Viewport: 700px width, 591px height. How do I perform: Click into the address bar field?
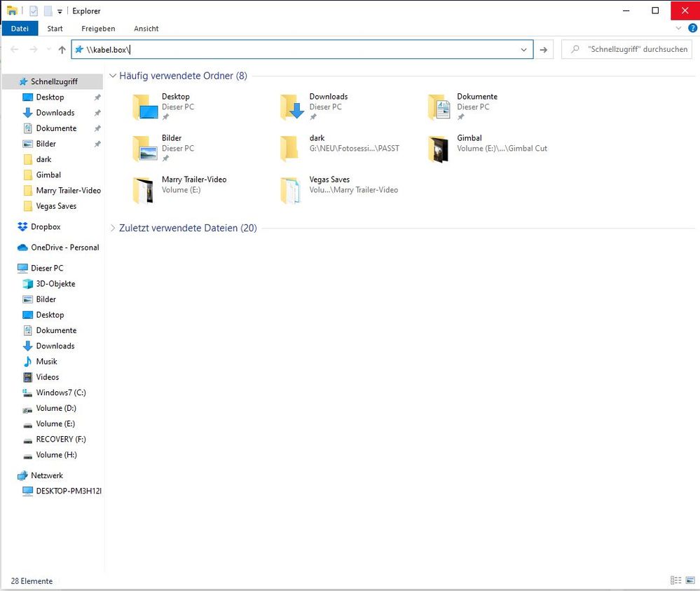[x=302, y=50]
